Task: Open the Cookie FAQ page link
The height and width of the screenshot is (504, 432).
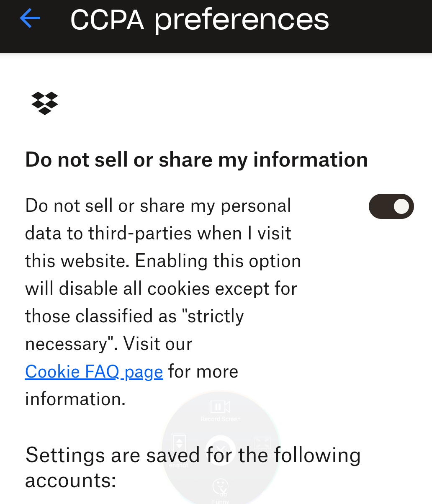Action: (x=94, y=372)
